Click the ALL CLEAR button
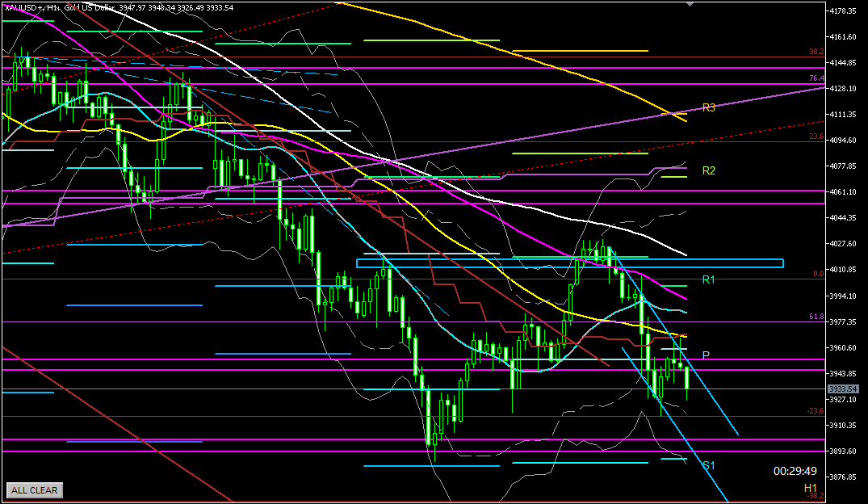This screenshot has height=504, width=868. [34, 489]
